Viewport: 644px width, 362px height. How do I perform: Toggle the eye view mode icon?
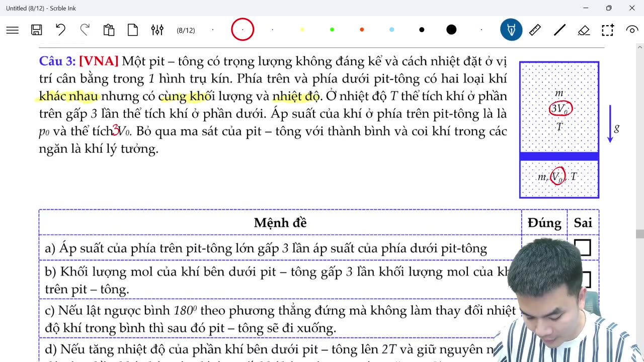(632, 30)
